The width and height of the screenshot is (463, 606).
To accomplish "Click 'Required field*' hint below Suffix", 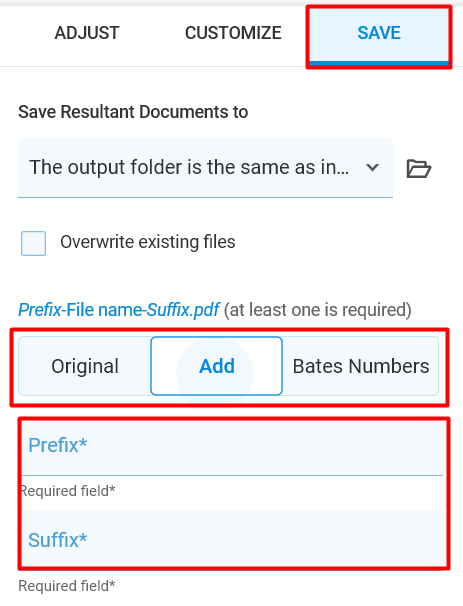I will pyautogui.click(x=67, y=586).
